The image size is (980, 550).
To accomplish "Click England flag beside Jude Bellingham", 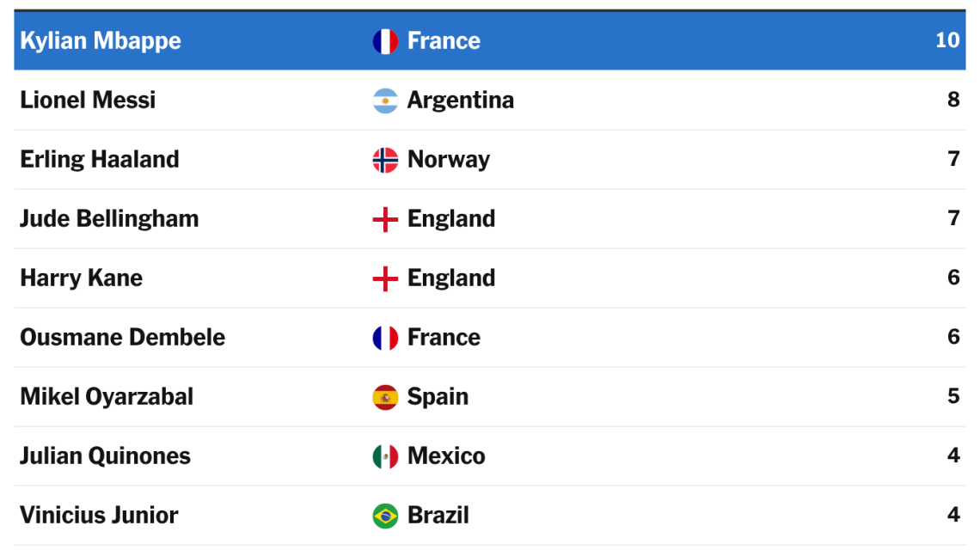I will [x=385, y=219].
